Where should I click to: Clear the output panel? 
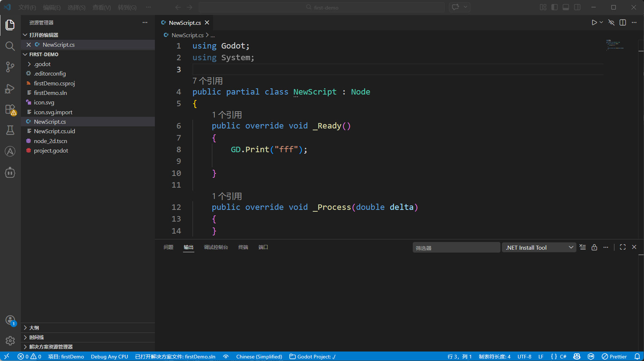[583, 247]
